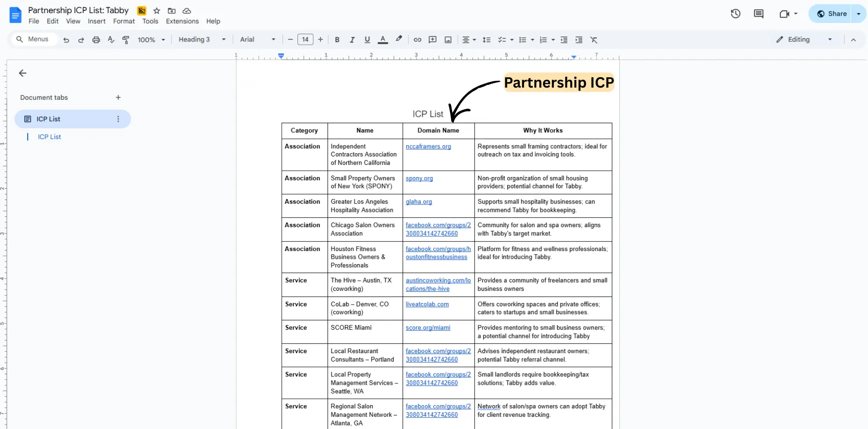Open the Editing mode dropdown

coord(830,39)
